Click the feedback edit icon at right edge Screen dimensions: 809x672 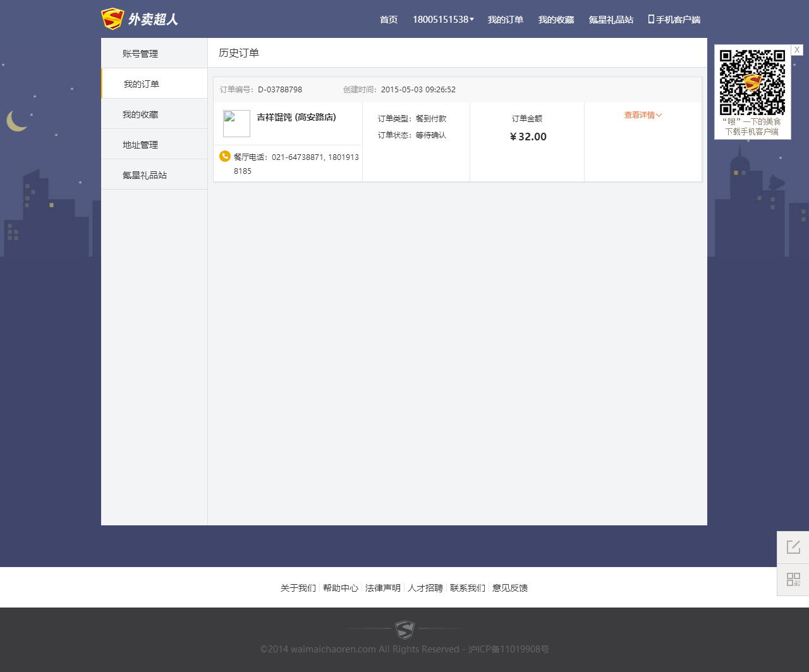click(x=793, y=547)
